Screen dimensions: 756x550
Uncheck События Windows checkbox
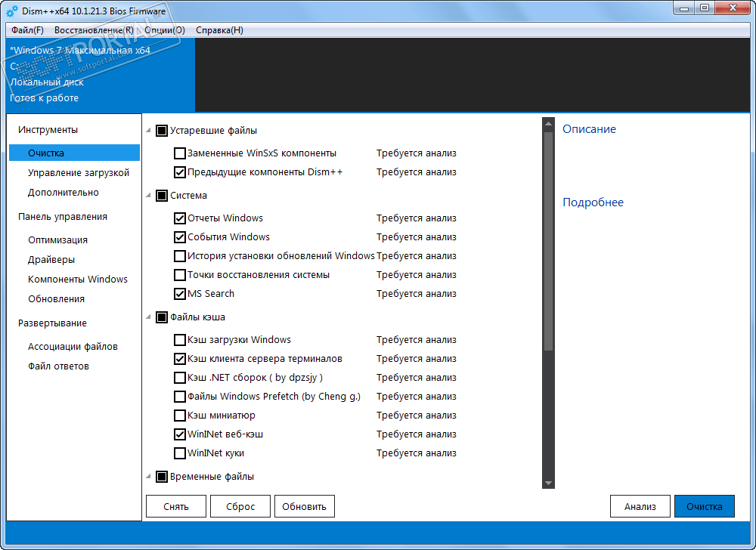point(179,237)
